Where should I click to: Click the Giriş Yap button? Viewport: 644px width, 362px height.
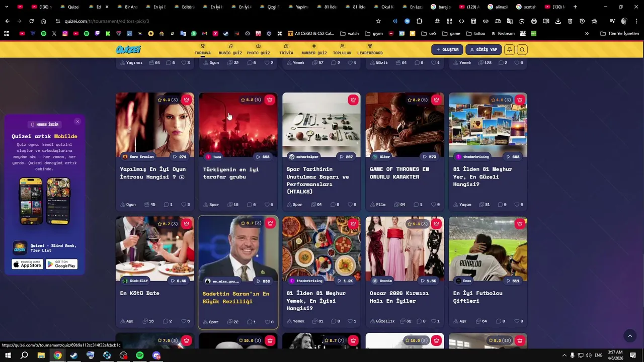coord(484,50)
